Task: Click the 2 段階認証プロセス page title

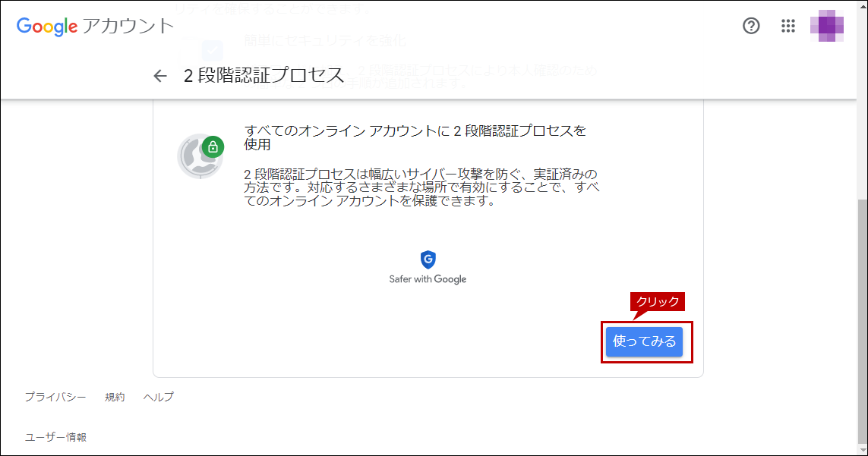Action: coord(264,76)
